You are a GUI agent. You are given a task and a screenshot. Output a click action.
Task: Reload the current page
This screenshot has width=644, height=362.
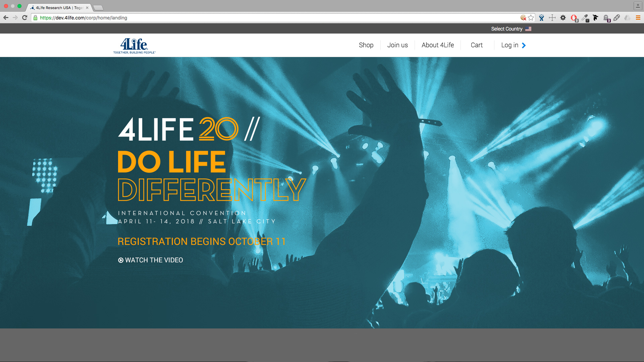pyautogui.click(x=24, y=18)
